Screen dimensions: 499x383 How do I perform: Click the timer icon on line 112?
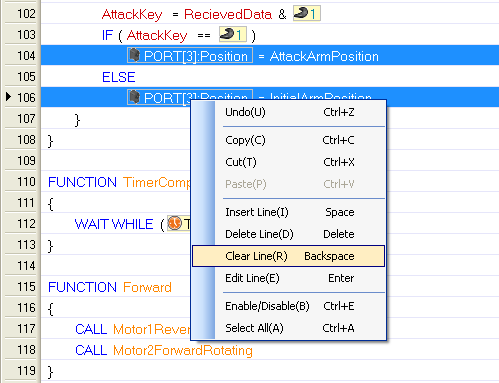click(x=174, y=223)
